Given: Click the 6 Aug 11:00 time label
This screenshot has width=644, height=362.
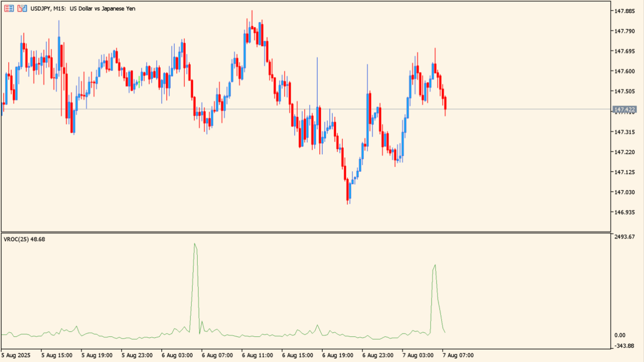Looking at the screenshot, I should (257, 355).
